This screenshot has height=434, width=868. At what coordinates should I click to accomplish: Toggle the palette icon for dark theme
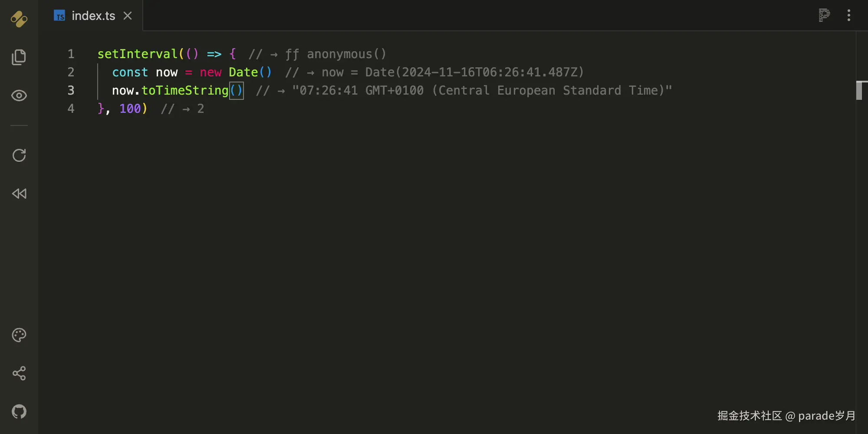[19, 335]
